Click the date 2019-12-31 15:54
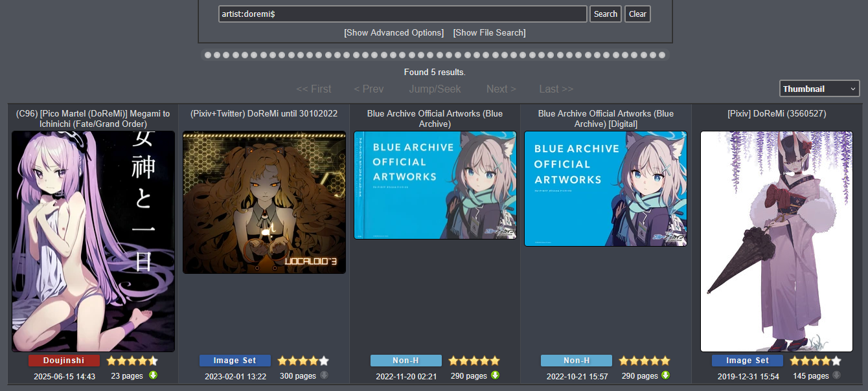The width and height of the screenshot is (868, 391). tap(748, 376)
